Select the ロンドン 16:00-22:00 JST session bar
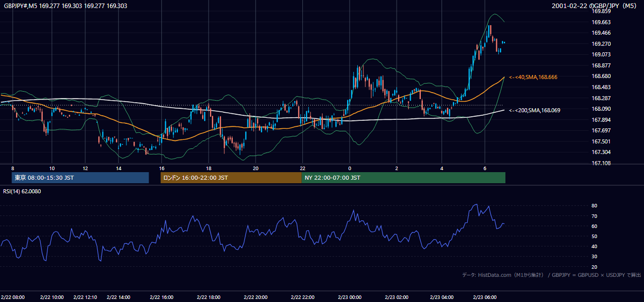This screenshot has width=644, height=302. click(x=231, y=178)
